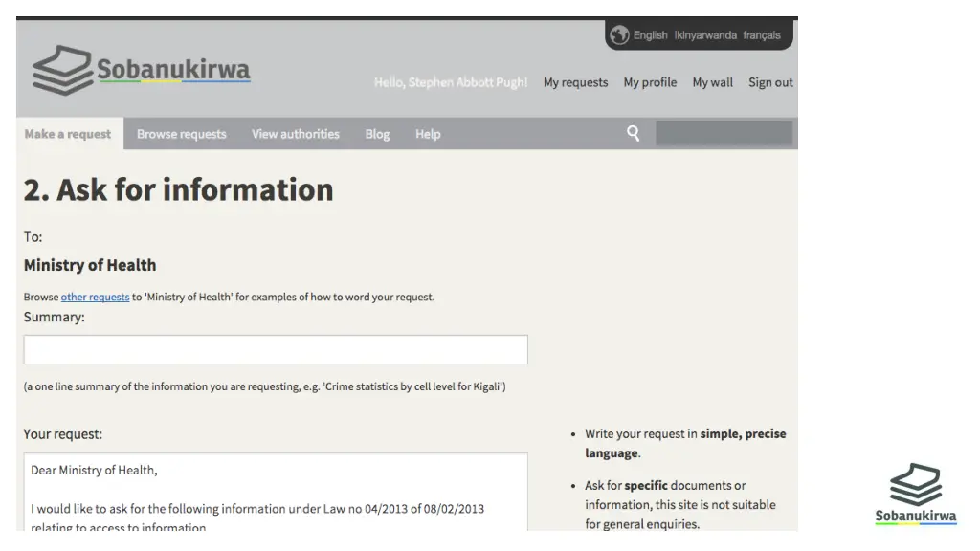Go to My wall
The width and height of the screenshot is (980, 551).
(712, 82)
